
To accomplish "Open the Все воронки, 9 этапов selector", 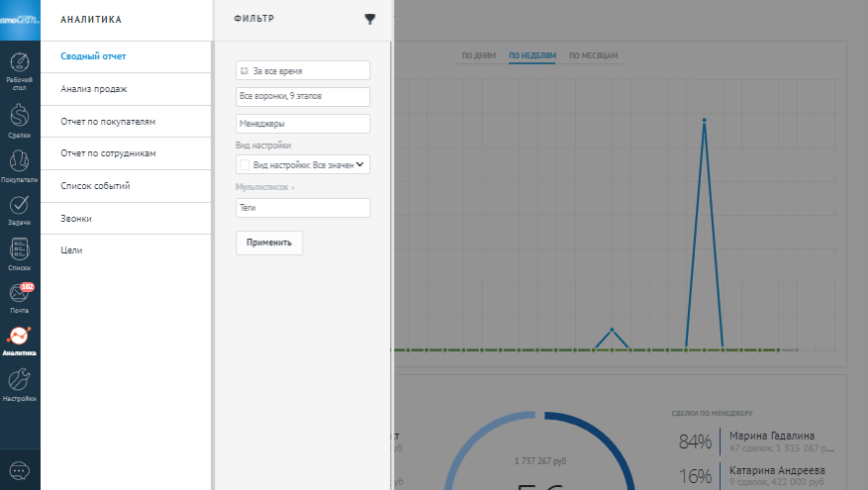I will click(303, 96).
